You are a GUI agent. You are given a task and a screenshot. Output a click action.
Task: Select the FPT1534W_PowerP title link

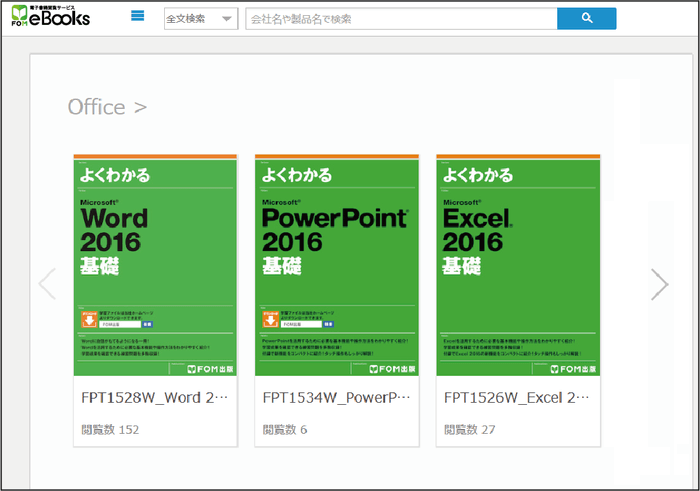tap(336, 397)
